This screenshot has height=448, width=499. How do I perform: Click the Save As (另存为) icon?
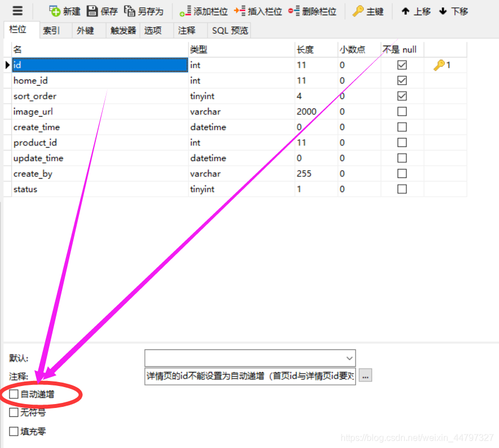coord(129,11)
